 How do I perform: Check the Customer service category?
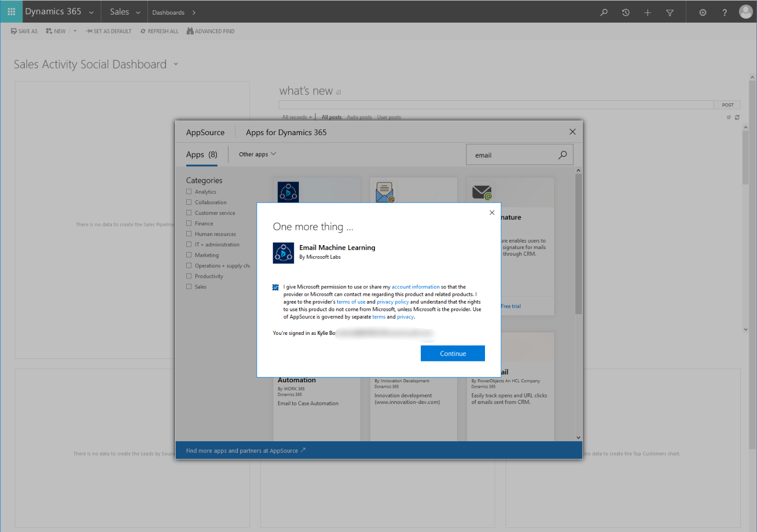tap(189, 213)
